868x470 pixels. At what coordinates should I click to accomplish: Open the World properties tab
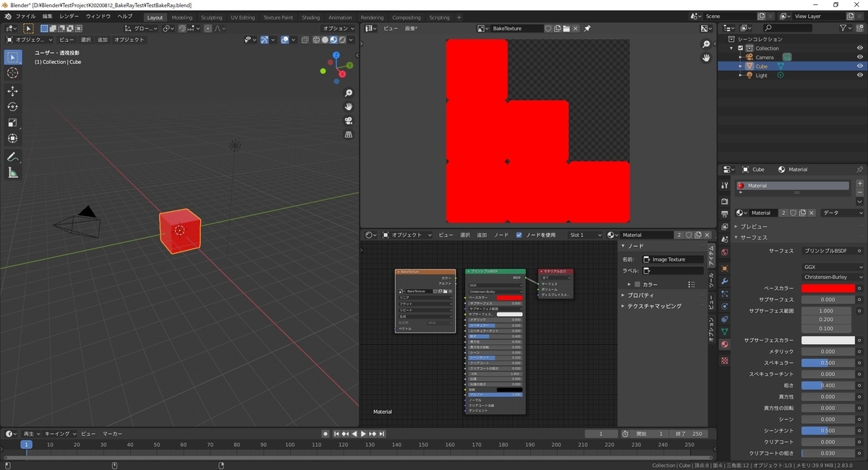[x=725, y=252]
